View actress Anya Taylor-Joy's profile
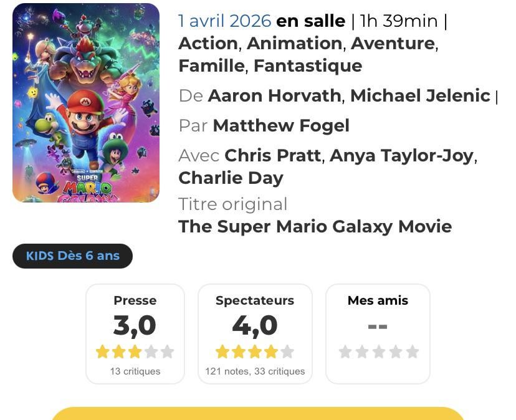The image size is (516, 420). [x=401, y=155]
